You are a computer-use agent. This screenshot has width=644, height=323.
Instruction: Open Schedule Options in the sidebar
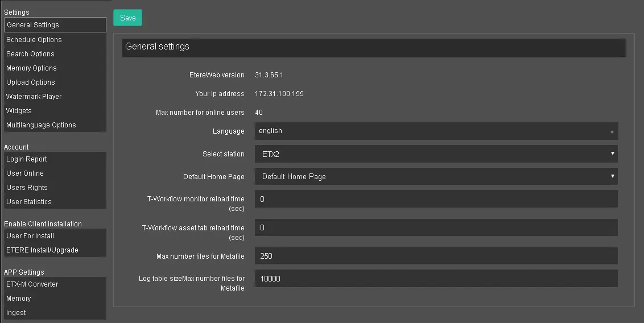34,40
